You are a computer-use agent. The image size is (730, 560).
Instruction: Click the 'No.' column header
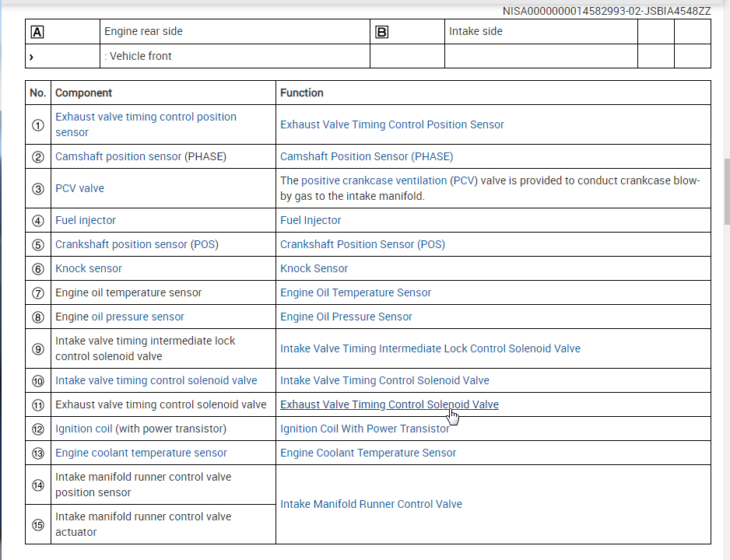[37, 93]
